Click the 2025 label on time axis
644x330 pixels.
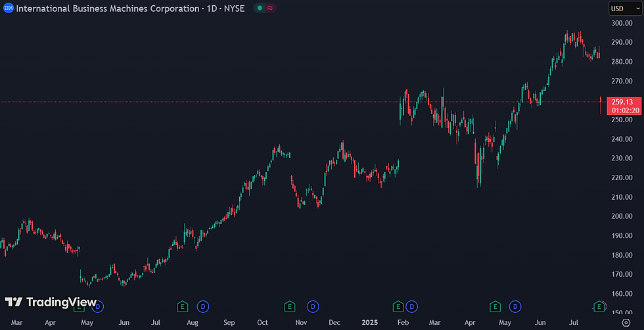coord(369,323)
